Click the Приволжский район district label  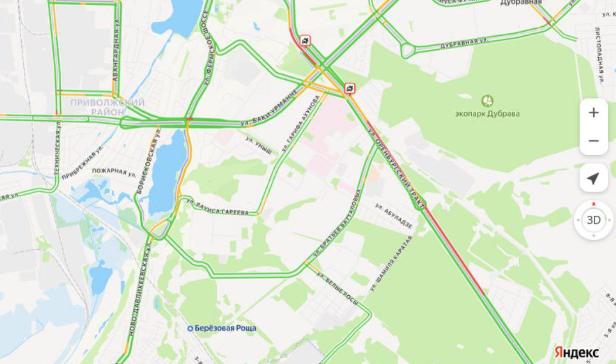pos(107,107)
